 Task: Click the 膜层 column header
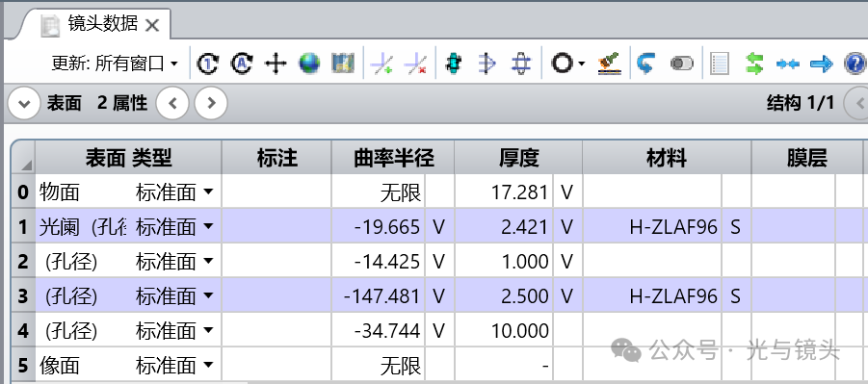click(806, 158)
